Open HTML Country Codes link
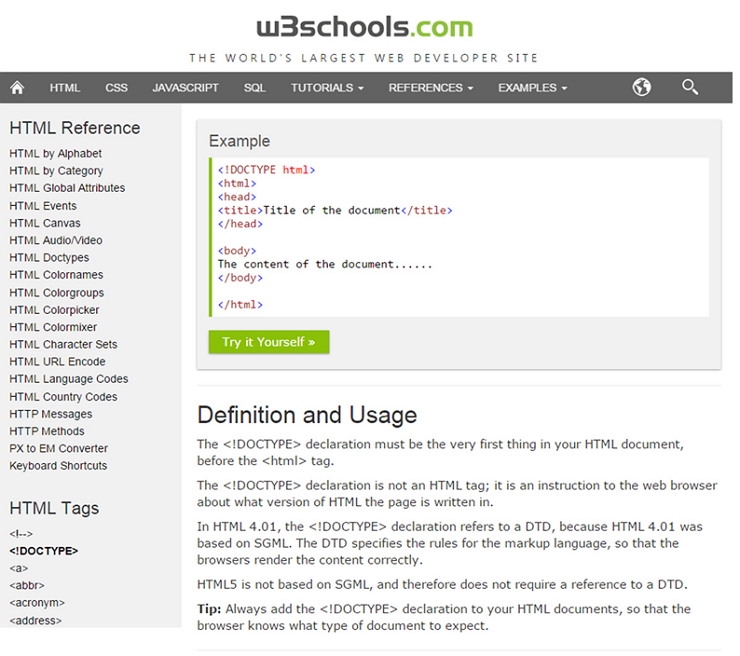 pyautogui.click(x=63, y=397)
